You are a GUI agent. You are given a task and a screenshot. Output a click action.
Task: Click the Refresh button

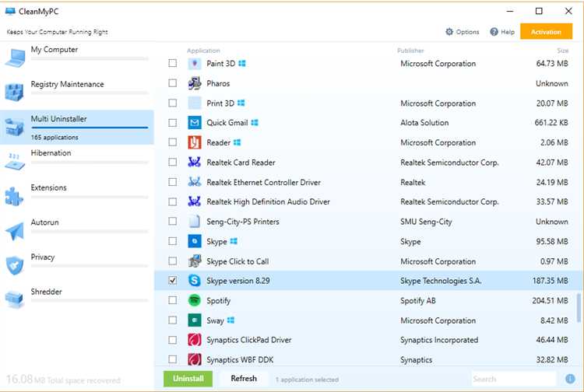(244, 379)
